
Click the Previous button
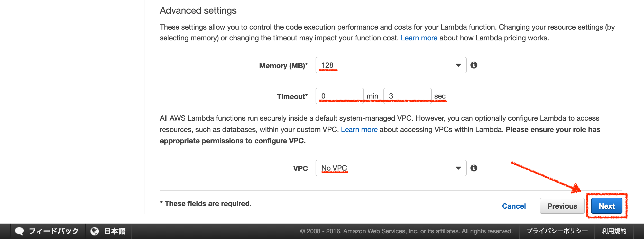click(562, 206)
